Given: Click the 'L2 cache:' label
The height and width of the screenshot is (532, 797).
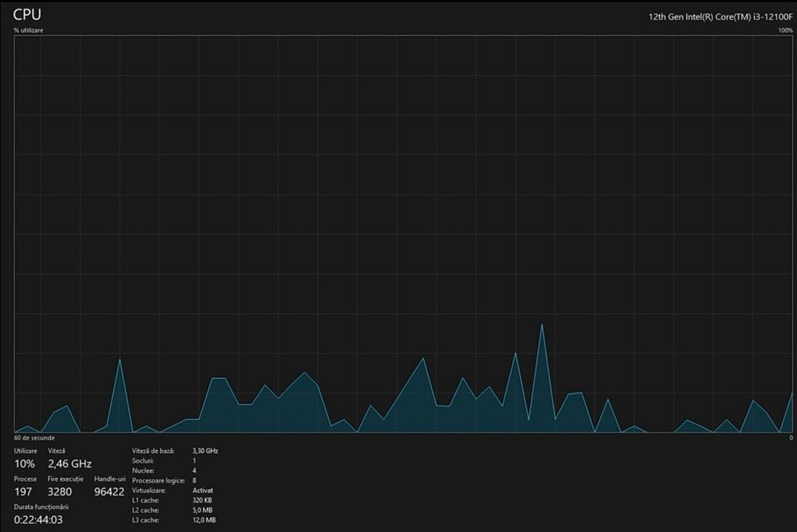Looking at the screenshot, I should pyautogui.click(x=145, y=510).
